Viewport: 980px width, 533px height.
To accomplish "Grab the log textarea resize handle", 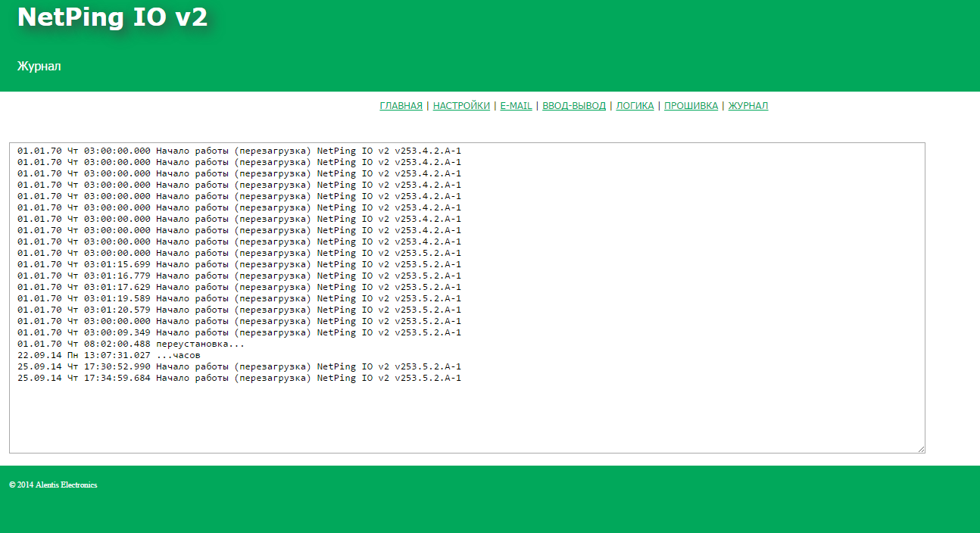I will coord(921,449).
